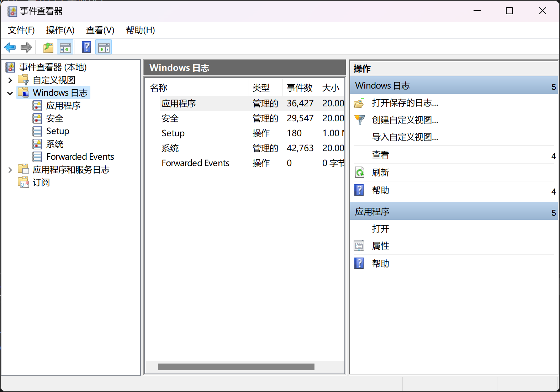Click the Back arrow toolbar icon
560x392 pixels.
pos(10,47)
